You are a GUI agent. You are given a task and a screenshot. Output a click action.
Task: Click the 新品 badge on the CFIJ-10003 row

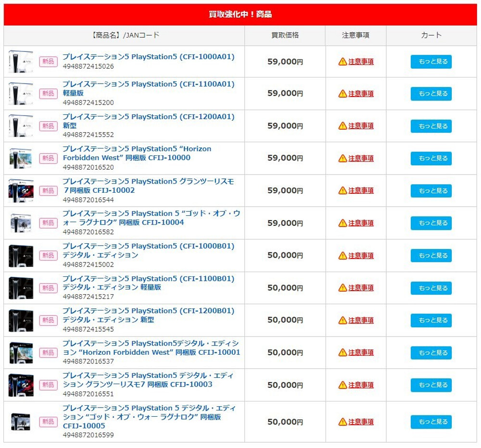48,385
